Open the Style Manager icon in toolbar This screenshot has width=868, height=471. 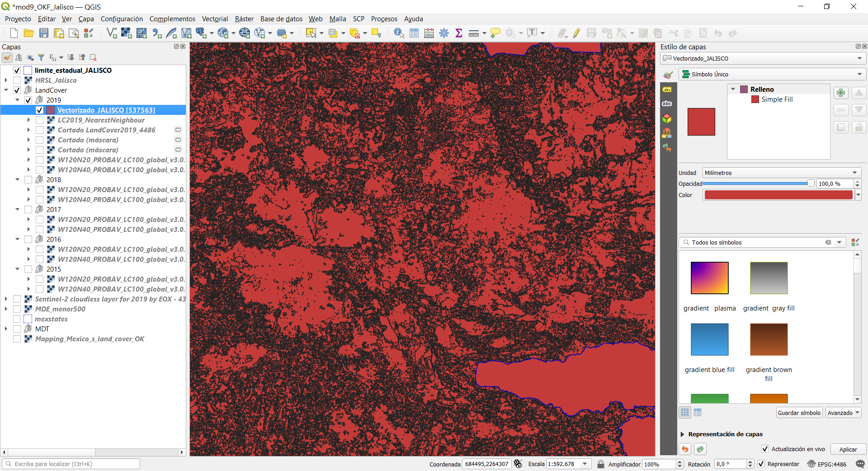(89, 33)
